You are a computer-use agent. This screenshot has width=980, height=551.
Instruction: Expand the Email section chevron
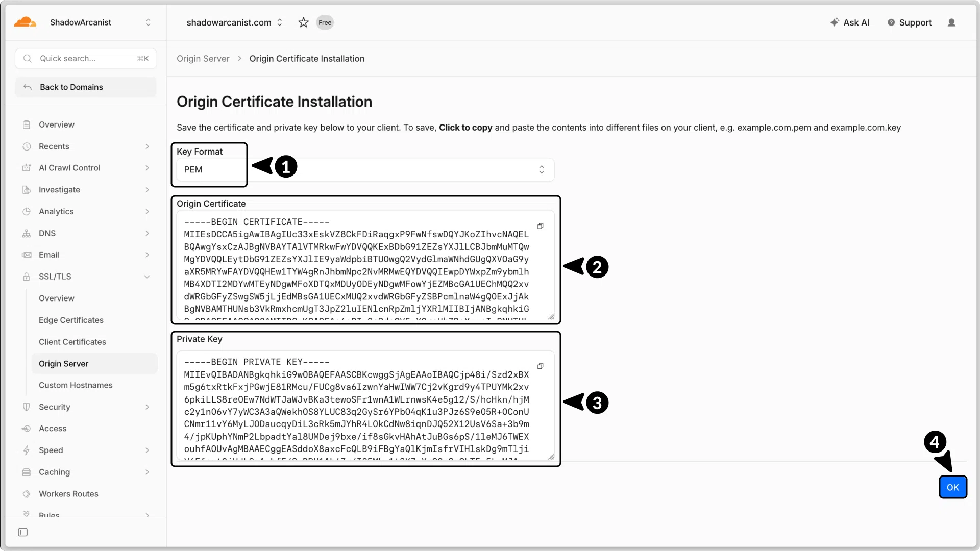[147, 255]
